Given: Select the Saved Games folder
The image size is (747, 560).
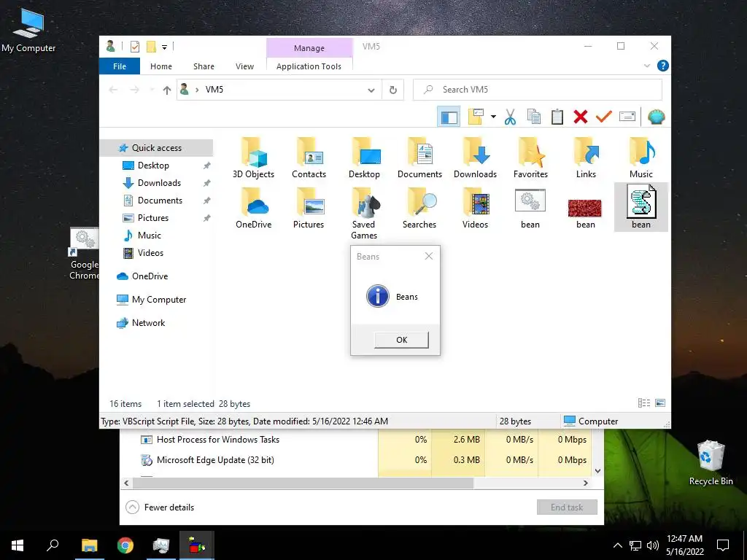Looking at the screenshot, I should tap(364, 214).
